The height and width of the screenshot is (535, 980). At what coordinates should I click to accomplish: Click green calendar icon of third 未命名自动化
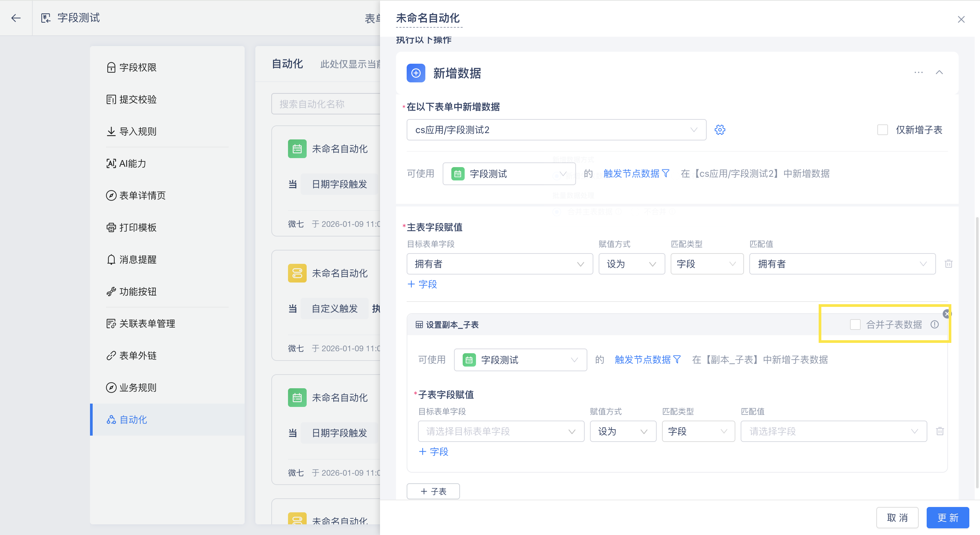coord(297,398)
